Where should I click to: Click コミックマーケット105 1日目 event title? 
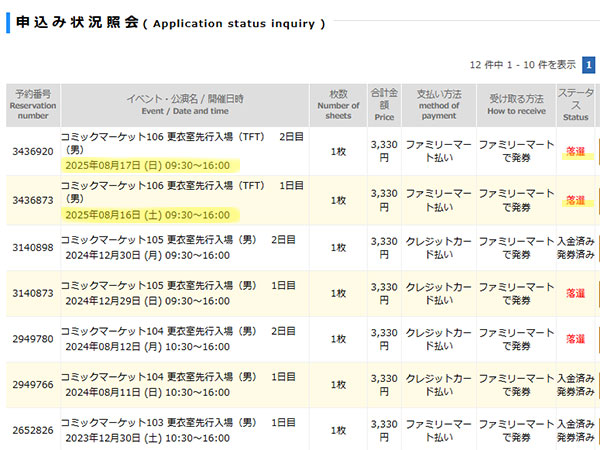tap(178, 285)
